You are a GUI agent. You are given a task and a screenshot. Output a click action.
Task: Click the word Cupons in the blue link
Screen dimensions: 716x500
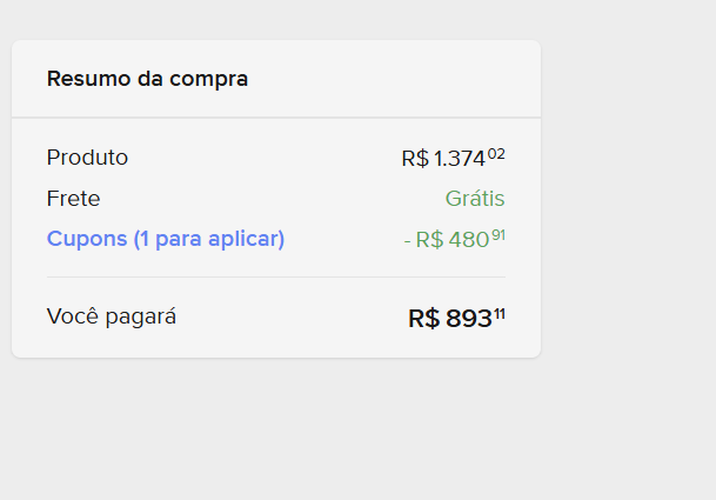[87, 239]
